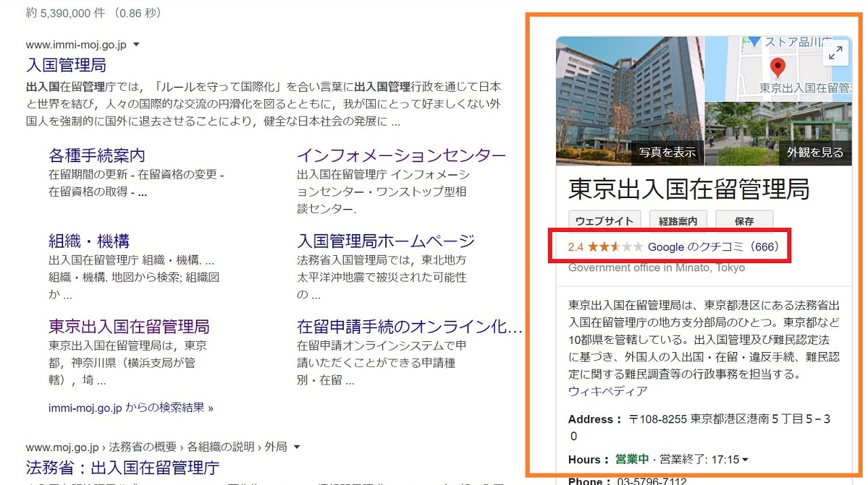The image size is (868, 485).
Task: Open the 入国管理局 search result title
Action: (x=66, y=65)
